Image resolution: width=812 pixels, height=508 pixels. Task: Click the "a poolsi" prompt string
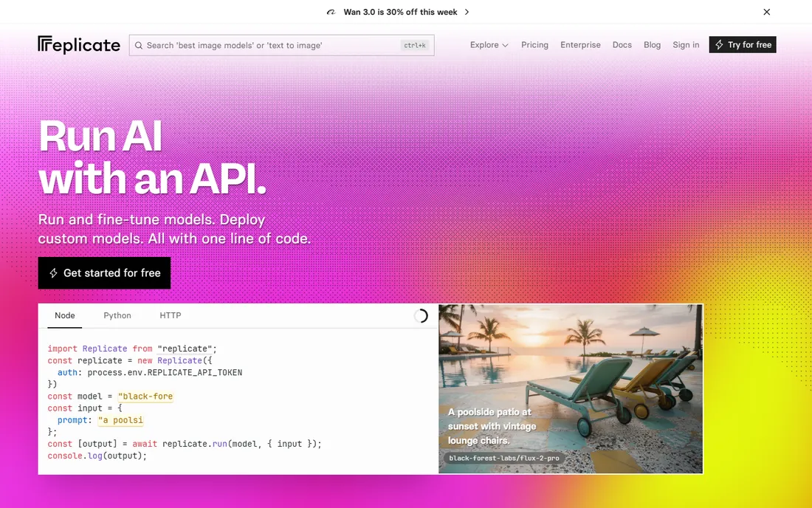(x=120, y=420)
